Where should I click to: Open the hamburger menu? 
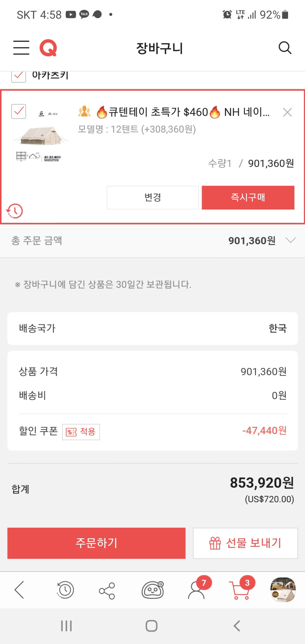21,47
